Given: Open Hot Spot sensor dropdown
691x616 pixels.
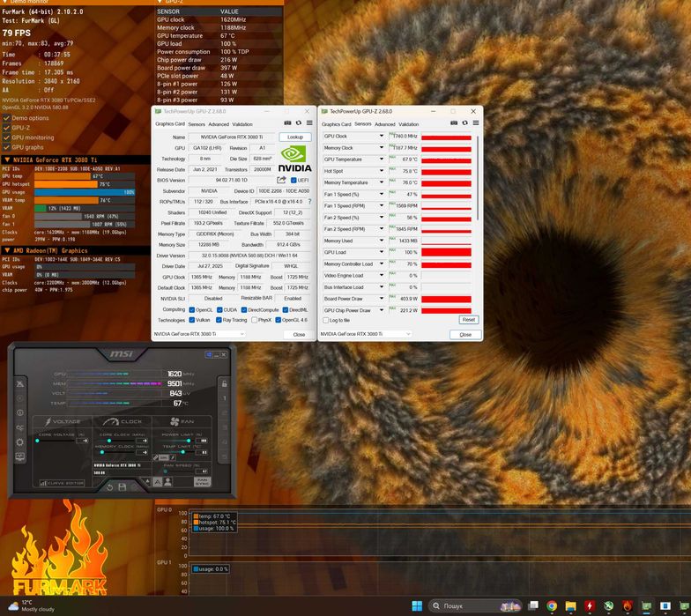Looking at the screenshot, I should [381, 171].
